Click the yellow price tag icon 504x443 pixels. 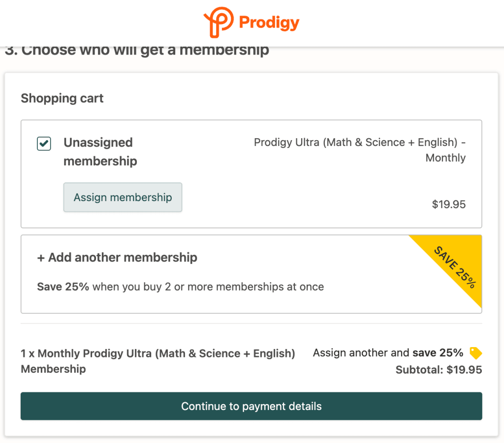point(475,353)
